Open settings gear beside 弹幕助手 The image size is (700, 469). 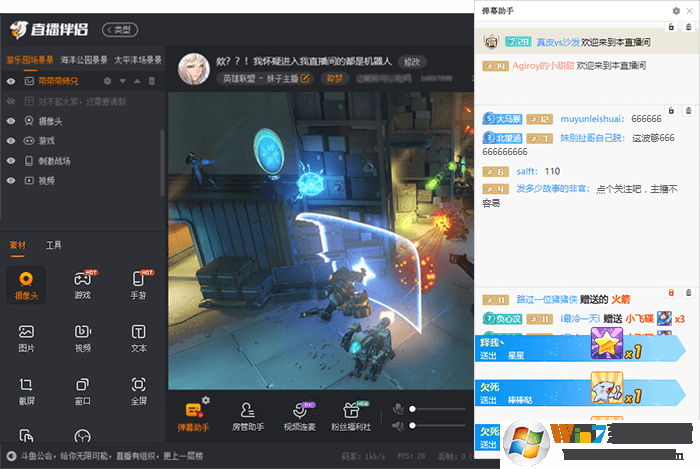point(206,400)
